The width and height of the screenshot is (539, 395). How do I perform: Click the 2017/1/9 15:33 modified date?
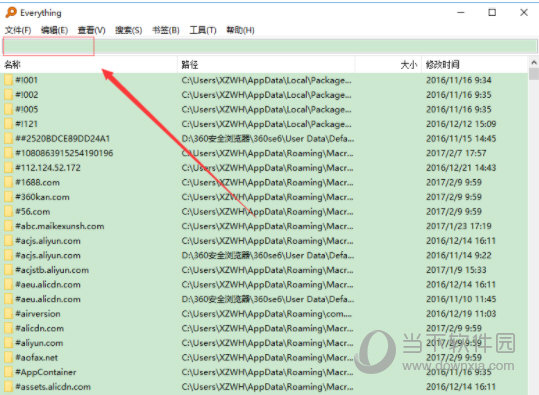456,270
